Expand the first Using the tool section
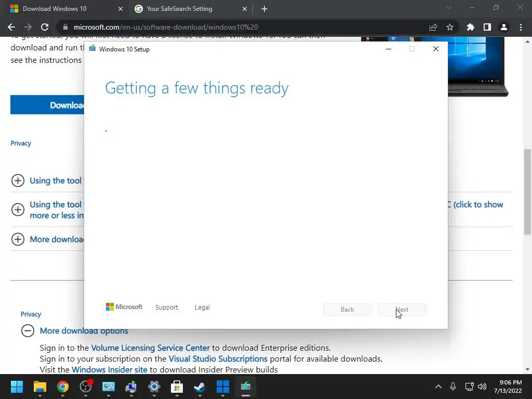The image size is (532, 399). coord(18,180)
